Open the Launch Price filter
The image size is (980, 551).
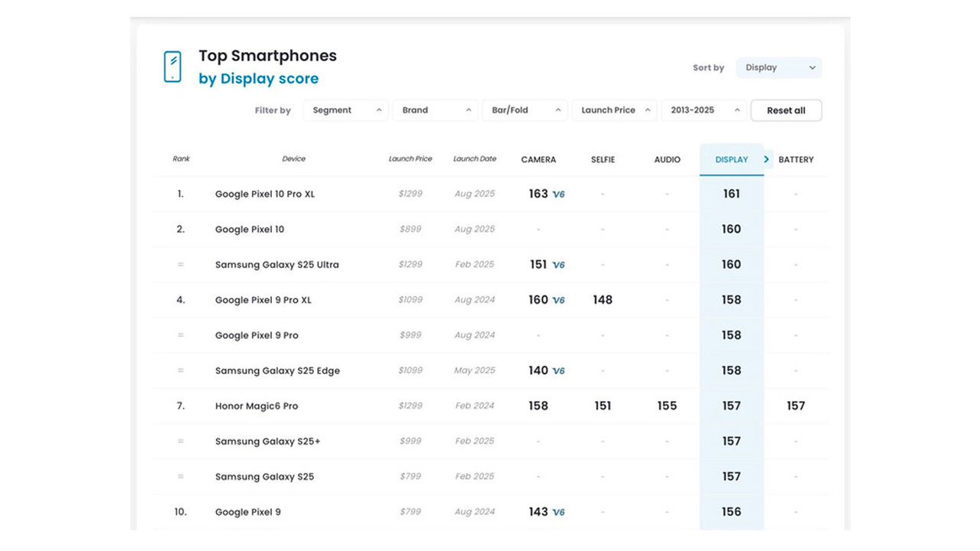click(615, 110)
